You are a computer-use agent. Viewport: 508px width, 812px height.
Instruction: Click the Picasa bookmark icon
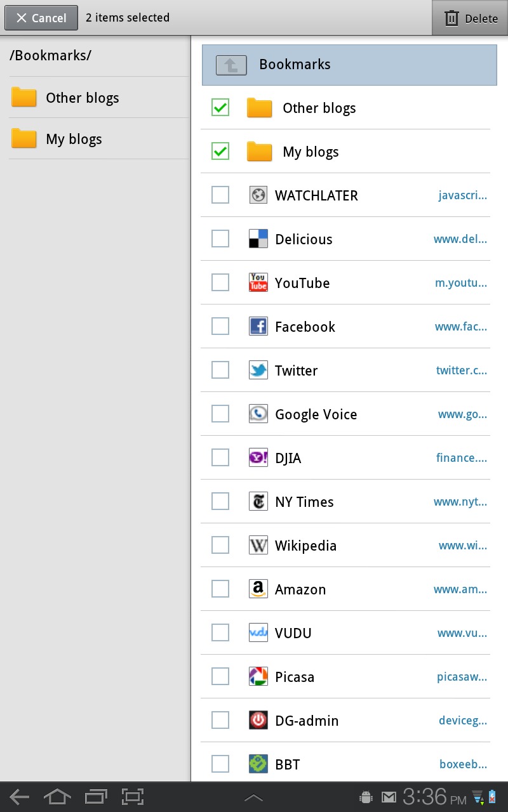pos(258,677)
